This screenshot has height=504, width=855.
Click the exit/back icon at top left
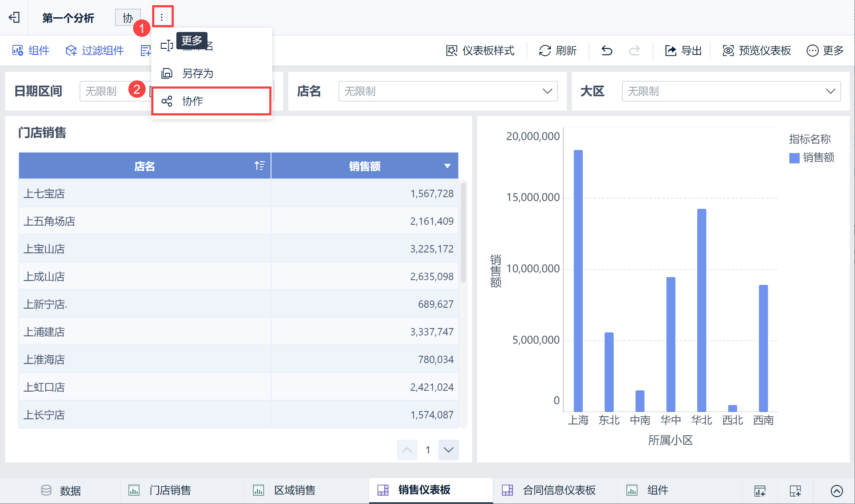point(14,17)
